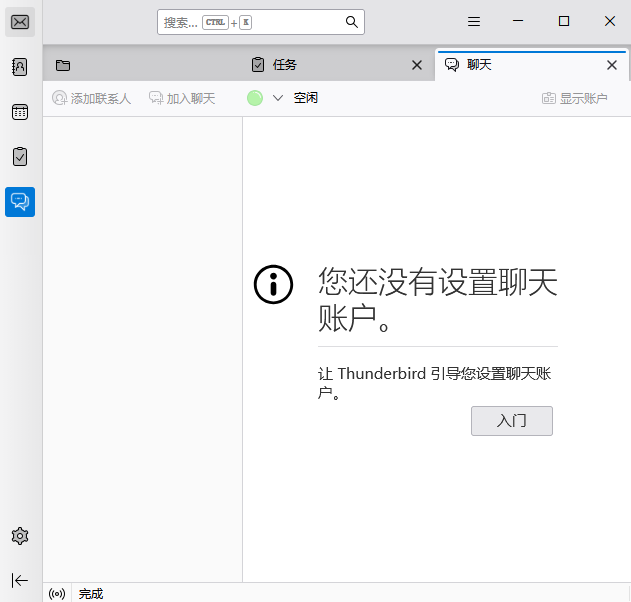The width and height of the screenshot is (631, 602).
Task: Click the green available status indicator
Action: pyautogui.click(x=255, y=98)
